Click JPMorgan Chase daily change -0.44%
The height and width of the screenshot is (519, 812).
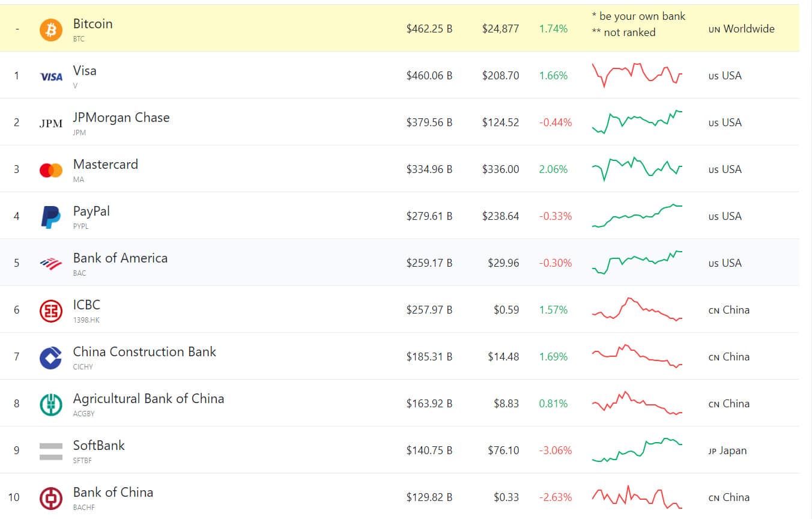tap(556, 122)
